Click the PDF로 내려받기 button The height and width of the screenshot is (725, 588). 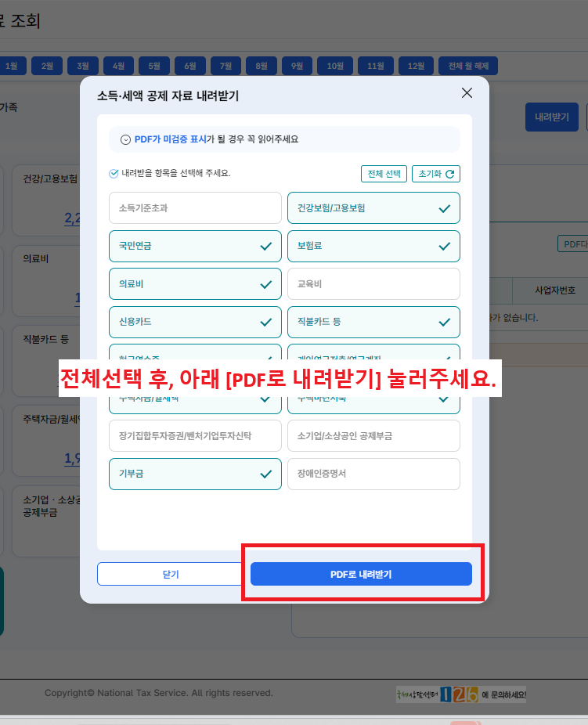(x=361, y=574)
